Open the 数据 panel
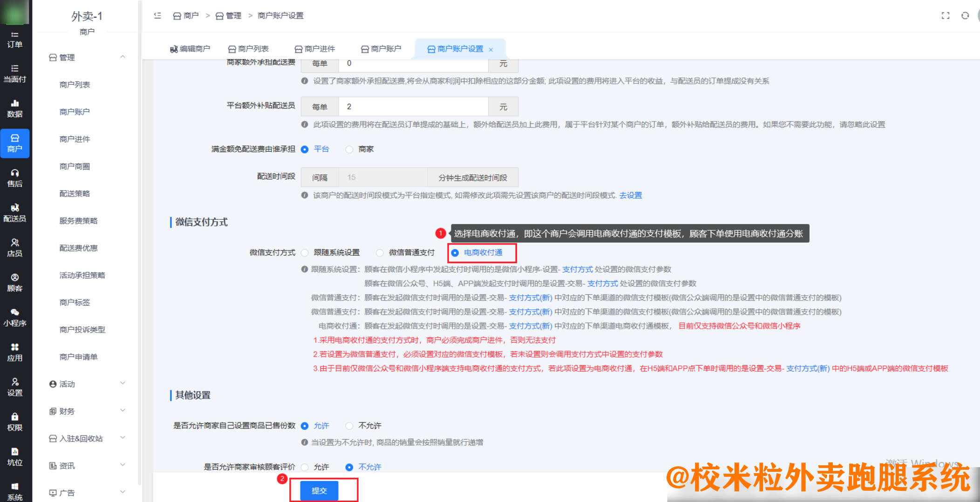 point(15,108)
